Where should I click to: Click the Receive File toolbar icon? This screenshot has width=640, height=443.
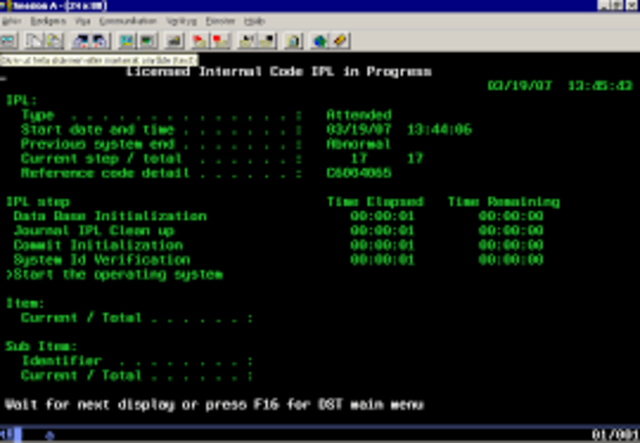[100, 41]
